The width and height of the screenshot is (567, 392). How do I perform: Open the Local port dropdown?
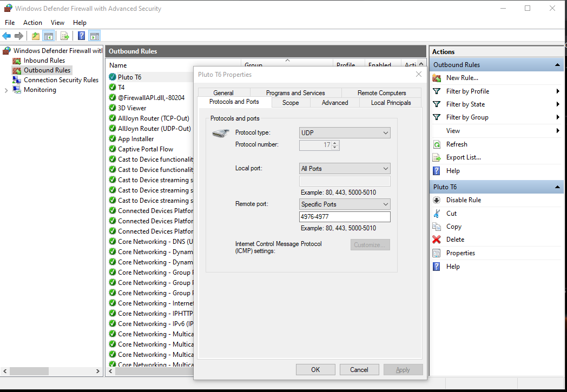click(x=345, y=168)
